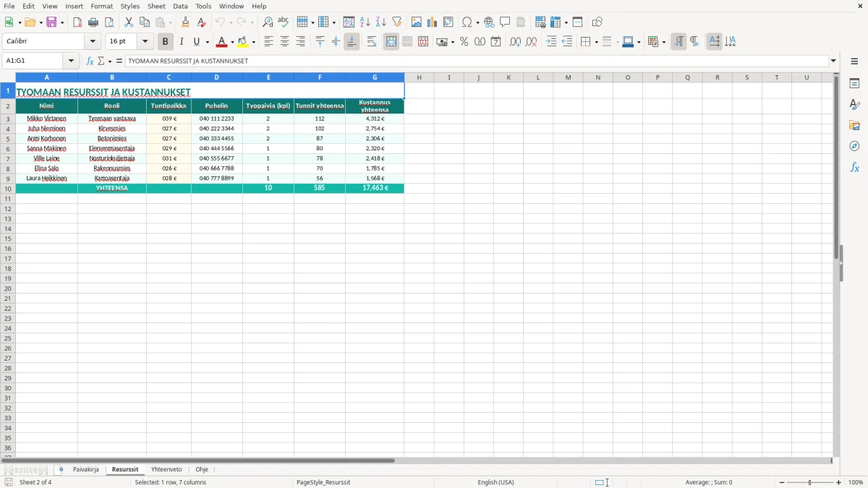Image resolution: width=868 pixels, height=488 pixels.
Task: Open the background color dropdown arrow
Action: pyautogui.click(x=253, y=42)
